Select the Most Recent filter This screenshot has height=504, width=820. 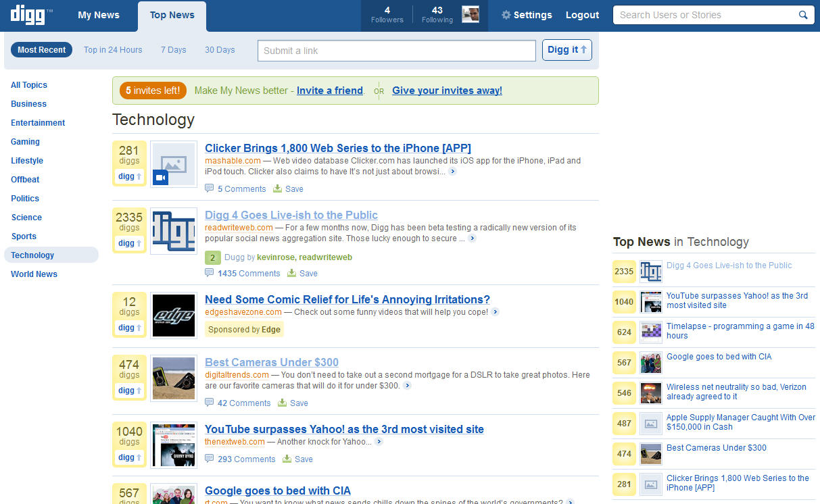(42, 50)
